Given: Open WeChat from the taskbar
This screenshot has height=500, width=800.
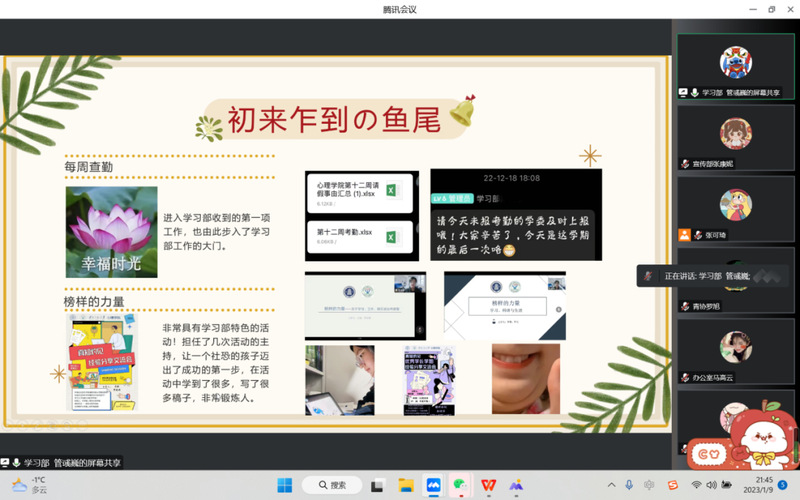Looking at the screenshot, I should click(461, 485).
